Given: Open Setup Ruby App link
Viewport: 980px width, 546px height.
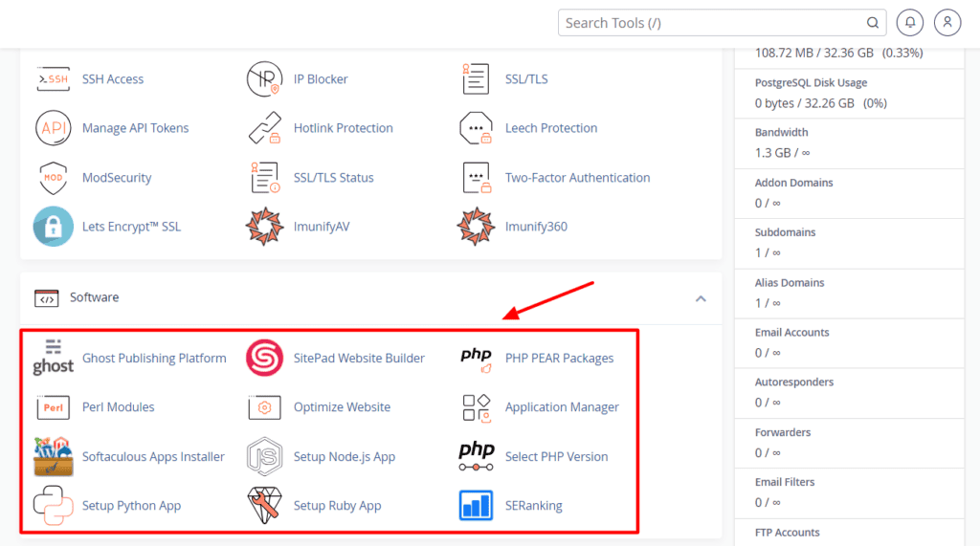Looking at the screenshot, I should (x=338, y=506).
